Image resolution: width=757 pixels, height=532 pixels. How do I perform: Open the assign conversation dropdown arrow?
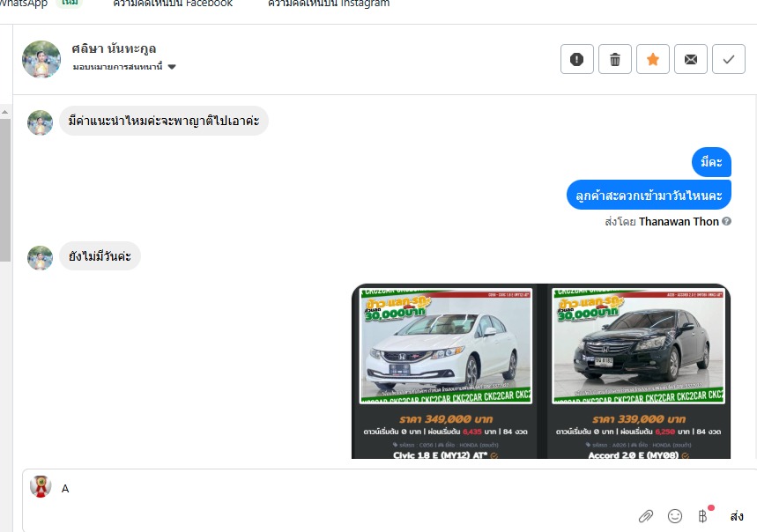(x=172, y=67)
